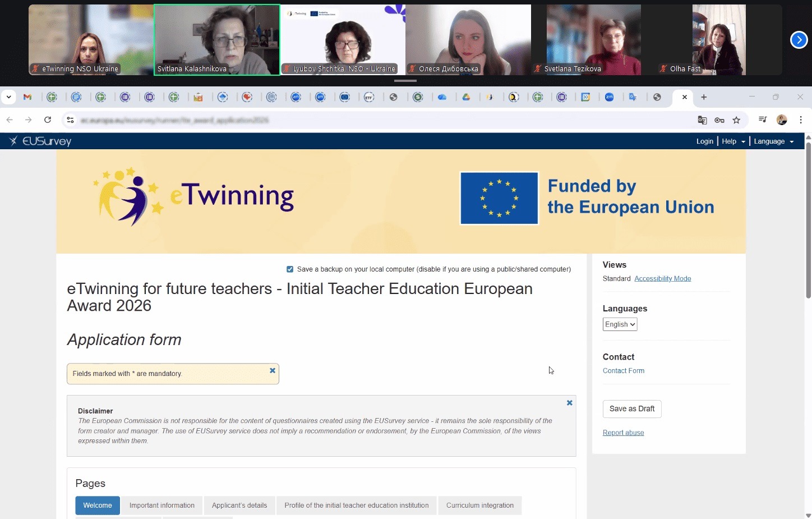812x519 pixels.
Task: Switch to Accessibility Mode view
Action: tap(662, 278)
